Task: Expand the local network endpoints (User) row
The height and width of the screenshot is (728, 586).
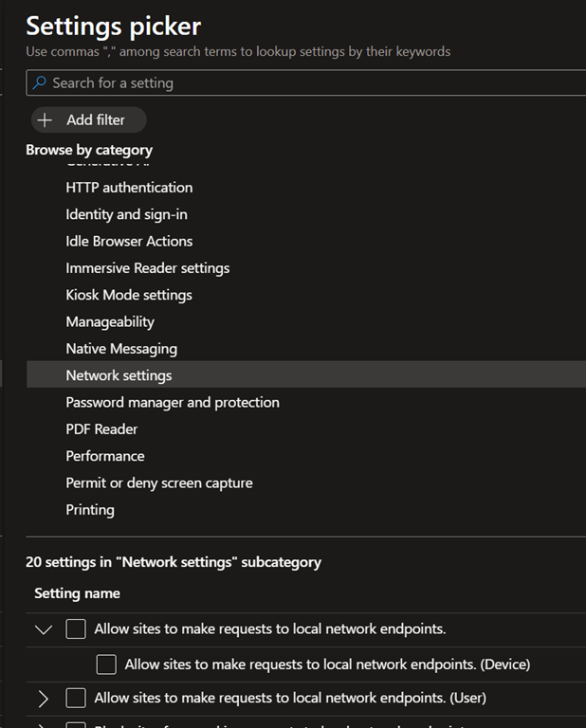Action: [x=43, y=699]
